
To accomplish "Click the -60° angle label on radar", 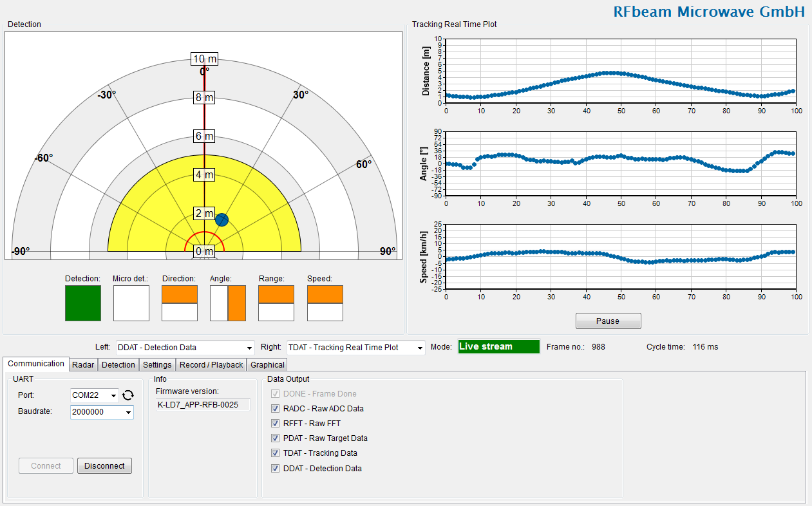I will tap(44, 158).
